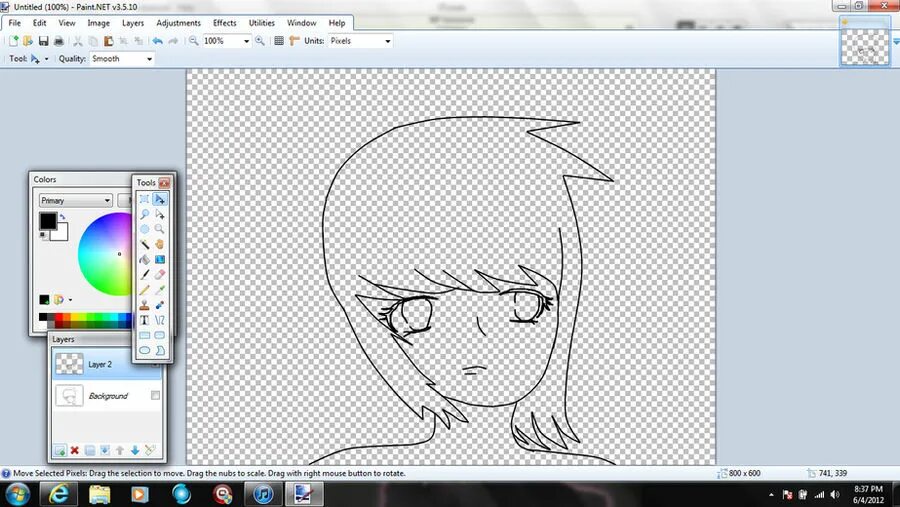Reset colors to black and white
This screenshot has height=507, width=900.
(x=44, y=235)
